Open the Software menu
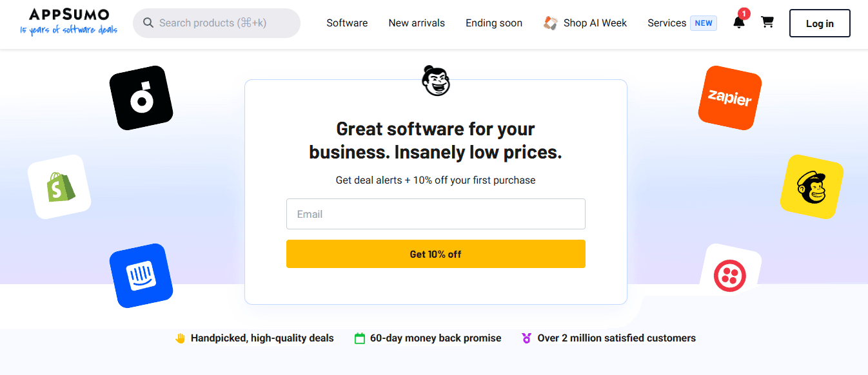The width and height of the screenshot is (868, 375). pyautogui.click(x=347, y=23)
